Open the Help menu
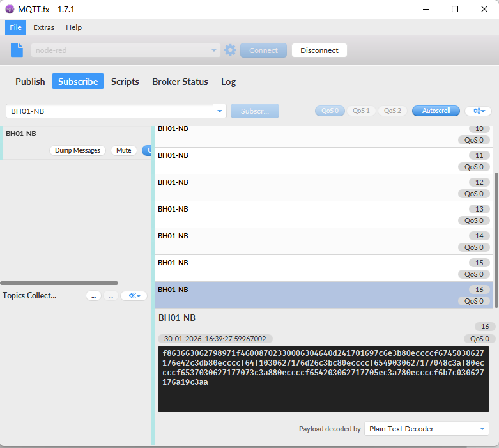This screenshot has width=499, height=448. (74, 27)
